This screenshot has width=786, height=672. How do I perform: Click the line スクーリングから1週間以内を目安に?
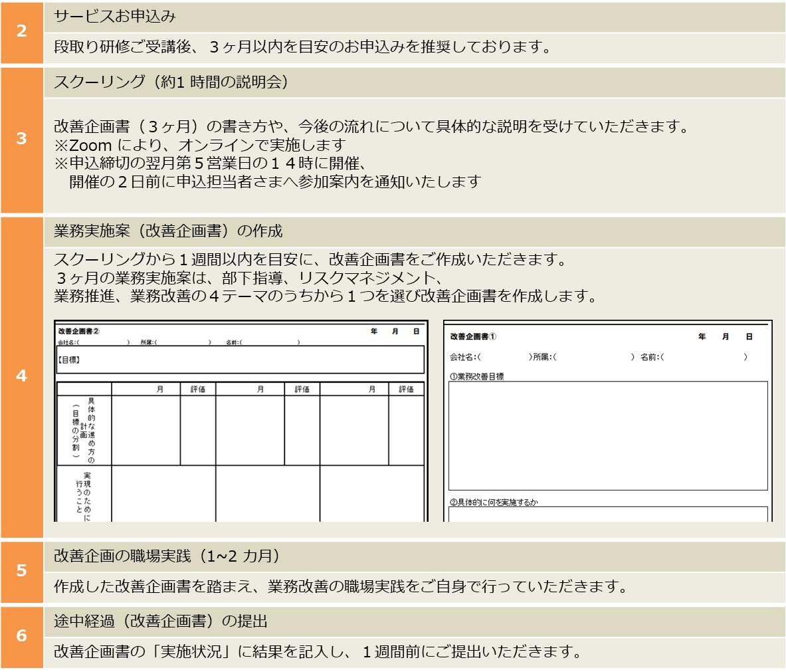coord(311,260)
